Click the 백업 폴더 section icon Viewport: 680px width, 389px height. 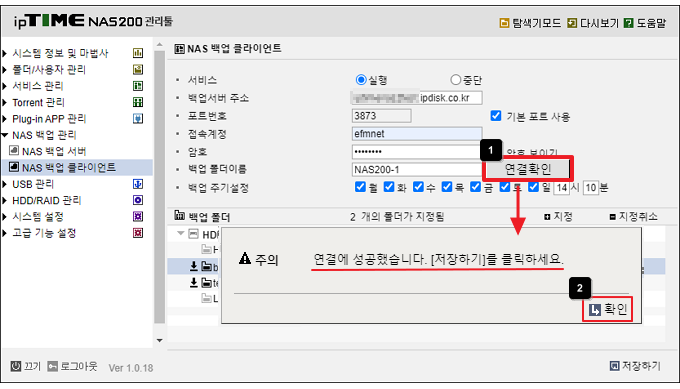[180, 215]
